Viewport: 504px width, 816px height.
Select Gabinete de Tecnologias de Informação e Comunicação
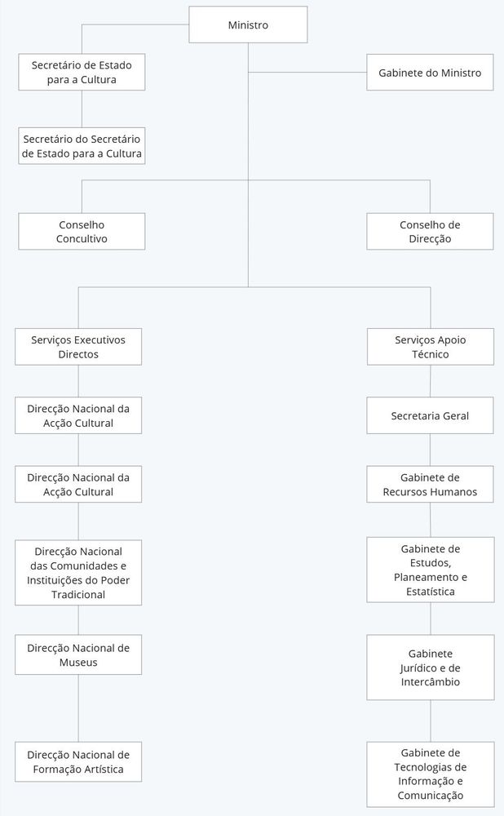(x=430, y=774)
